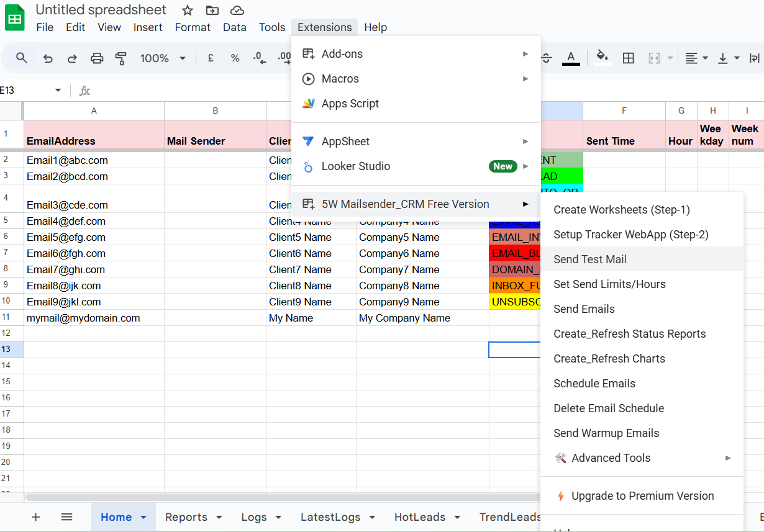Choose Create_Refresh Charts
This screenshot has width=764, height=532.
pos(642,359)
